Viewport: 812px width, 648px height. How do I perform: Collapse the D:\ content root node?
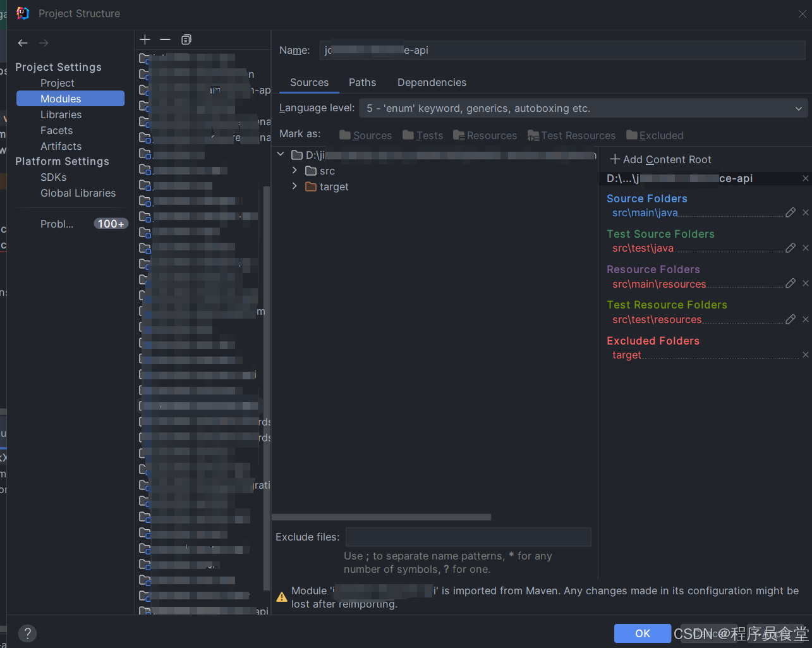click(280, 154)
